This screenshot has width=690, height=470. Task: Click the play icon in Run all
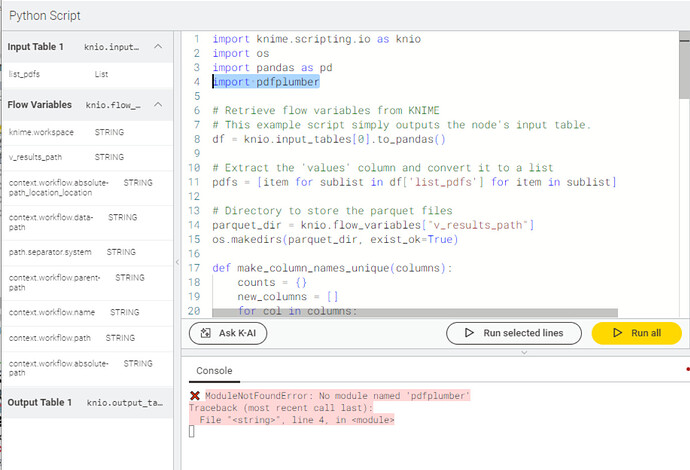click(617, 333)
